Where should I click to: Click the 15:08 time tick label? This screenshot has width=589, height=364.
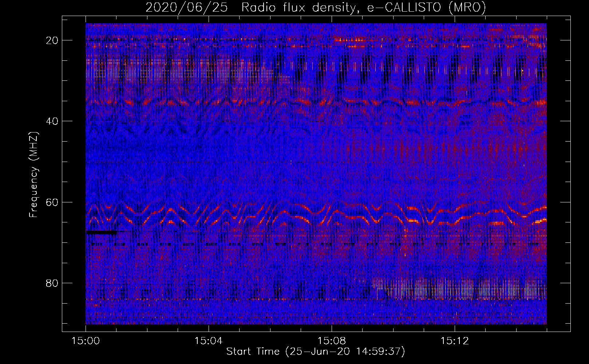331,341
